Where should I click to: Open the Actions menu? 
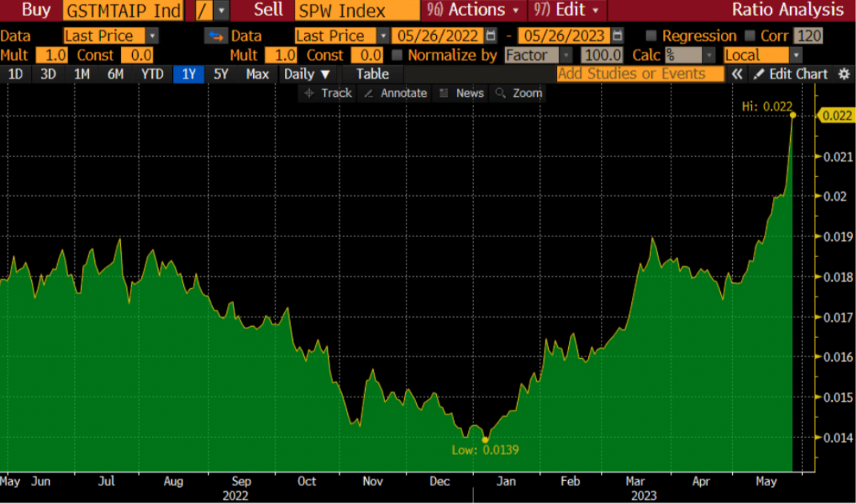click(x=474, y=10)
